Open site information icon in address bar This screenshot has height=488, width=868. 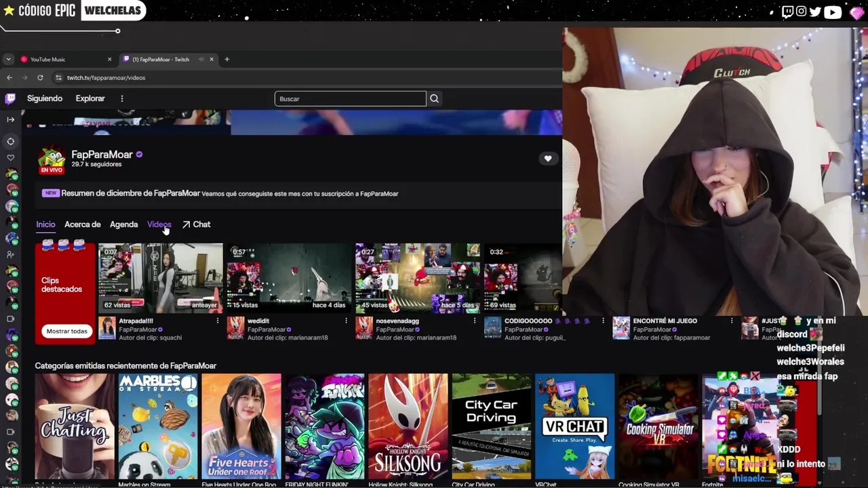(x=58, y=78)
